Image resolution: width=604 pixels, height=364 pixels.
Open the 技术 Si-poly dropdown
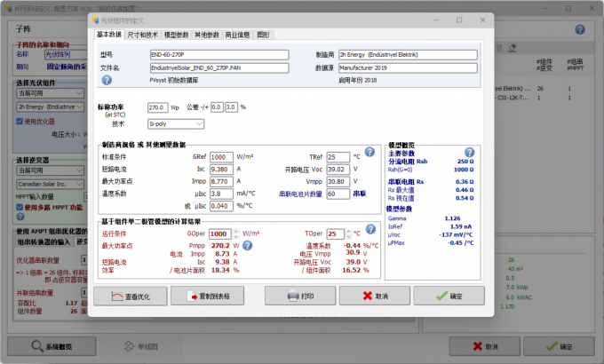(x=176, y=124)
